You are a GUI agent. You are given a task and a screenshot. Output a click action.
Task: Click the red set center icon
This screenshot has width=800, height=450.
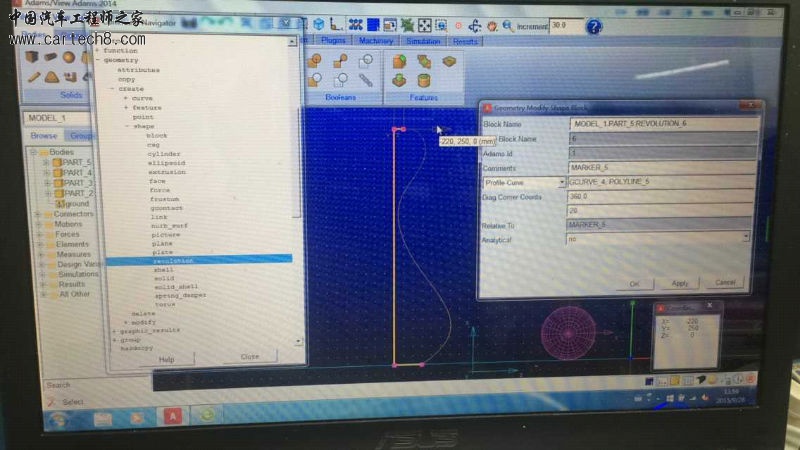(x=458, y=26)
